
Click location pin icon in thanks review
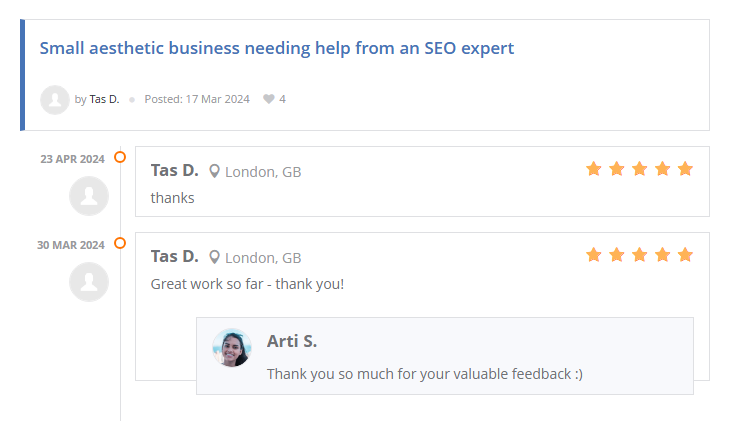click(x=214, y=171)
